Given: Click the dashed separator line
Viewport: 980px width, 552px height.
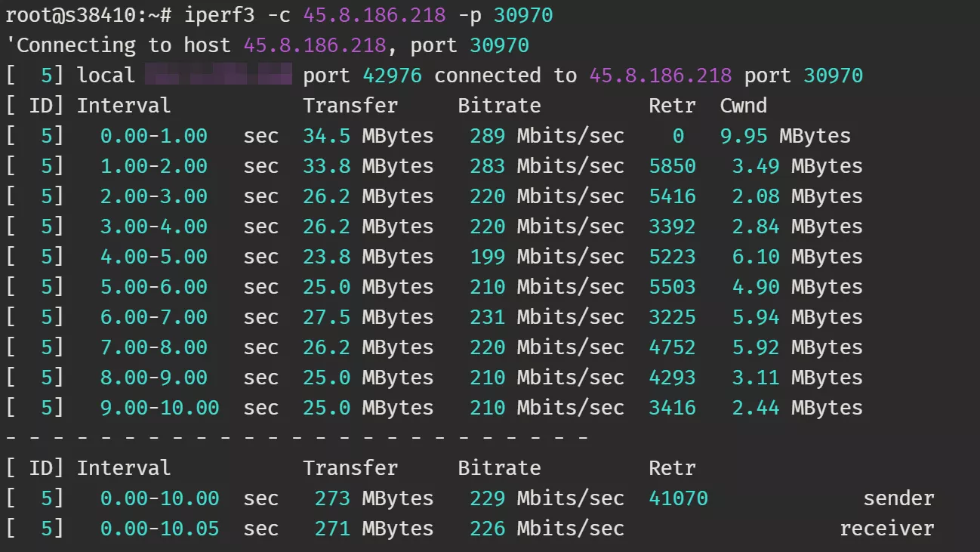Looking at the screenshot, I should click(296, 437).
